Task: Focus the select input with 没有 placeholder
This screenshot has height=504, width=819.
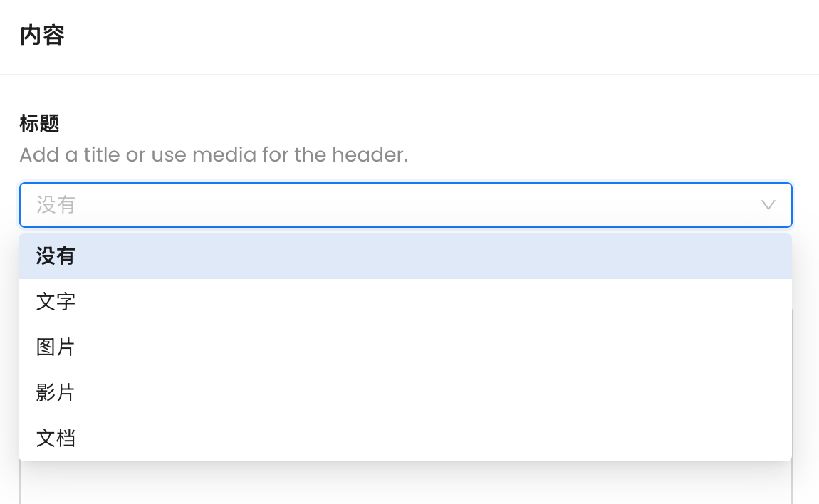Action: [356, 205]
